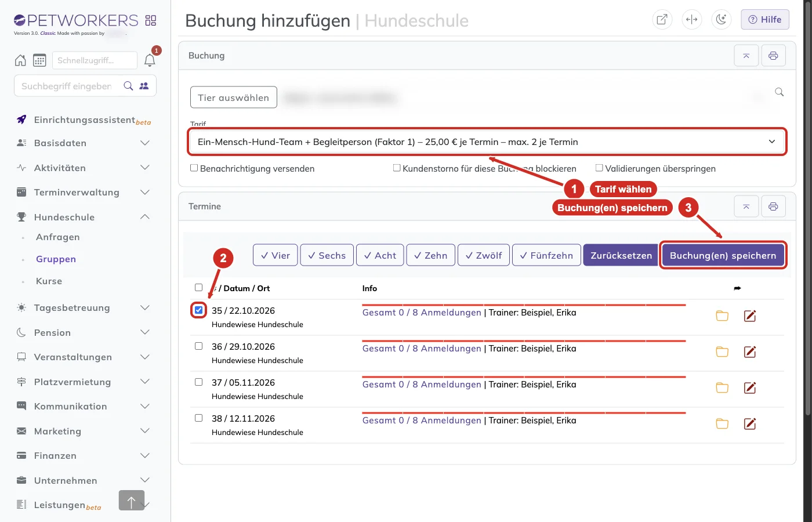This screenshot has height=522, width=812.
Task: Open the Tarif dropdown
Action: pos(487,142)
